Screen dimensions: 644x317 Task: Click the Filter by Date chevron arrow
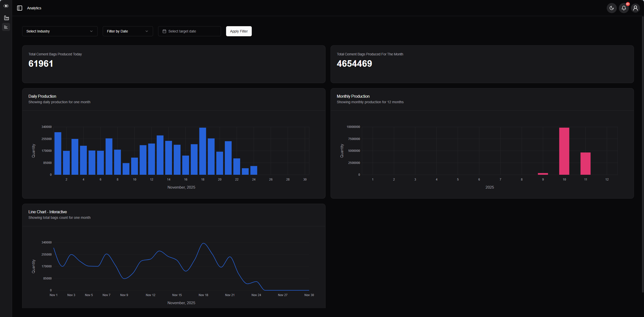147,31
